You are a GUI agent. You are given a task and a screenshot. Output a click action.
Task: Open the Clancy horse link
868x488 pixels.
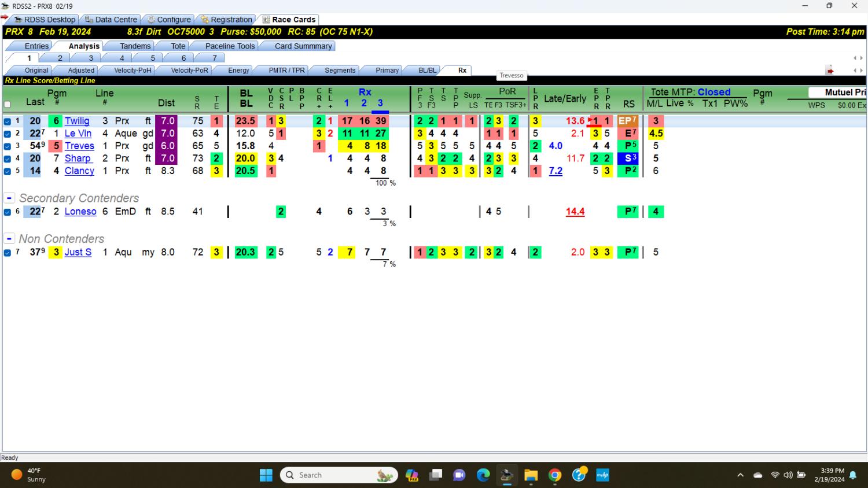point(79,171)
